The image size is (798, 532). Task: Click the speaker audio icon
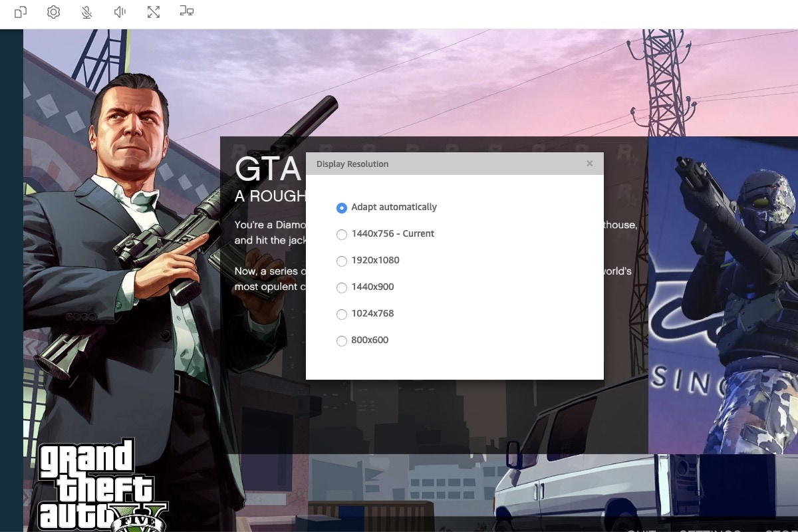coord(120,12)
